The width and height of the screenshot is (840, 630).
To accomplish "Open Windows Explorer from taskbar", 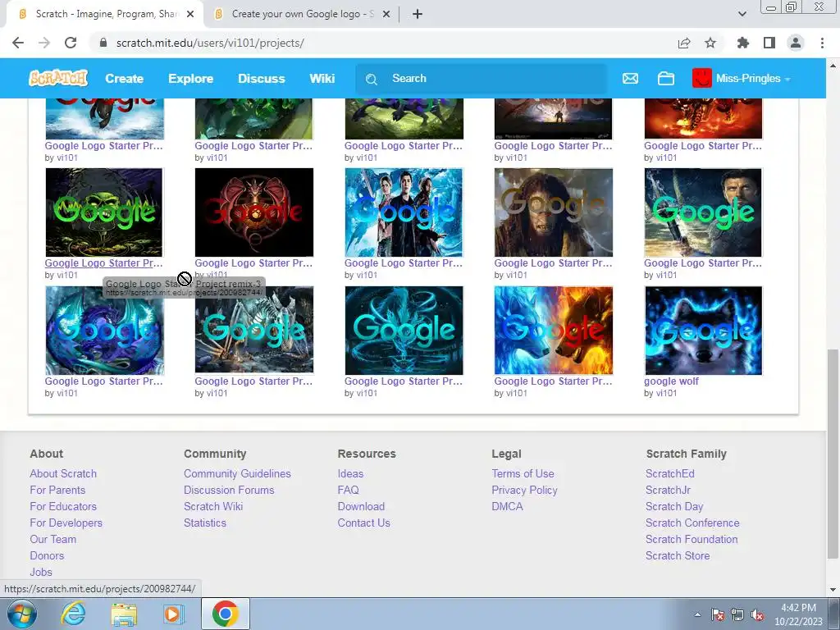I will 124,614.
